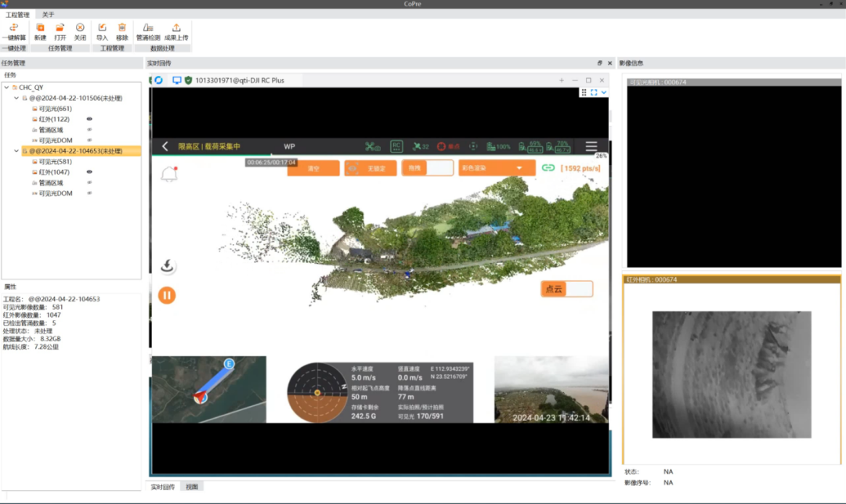This screenshot has height=504, width=846.
Task: Click the alarm bell notification icon
Action: click(169, 174)
